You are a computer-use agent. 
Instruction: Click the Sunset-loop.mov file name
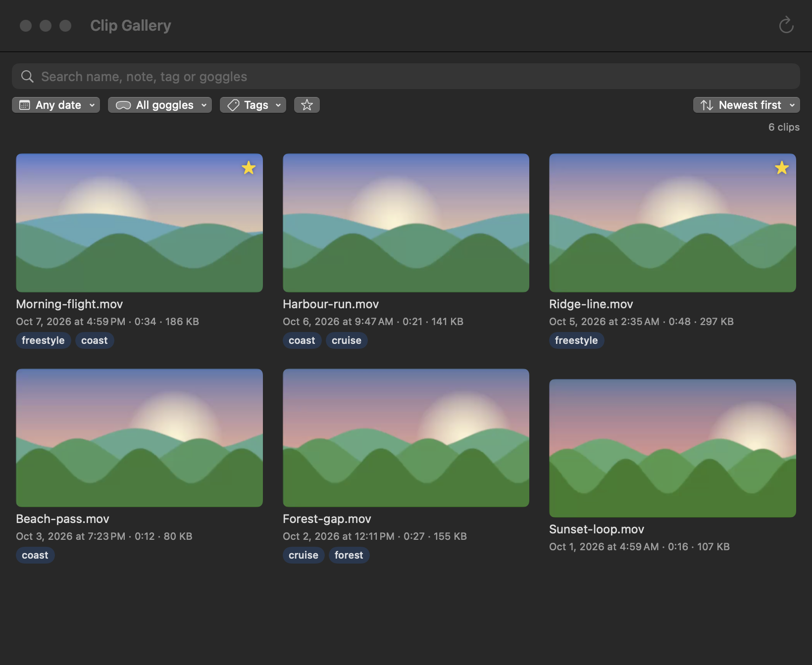[x=597, y=529]
